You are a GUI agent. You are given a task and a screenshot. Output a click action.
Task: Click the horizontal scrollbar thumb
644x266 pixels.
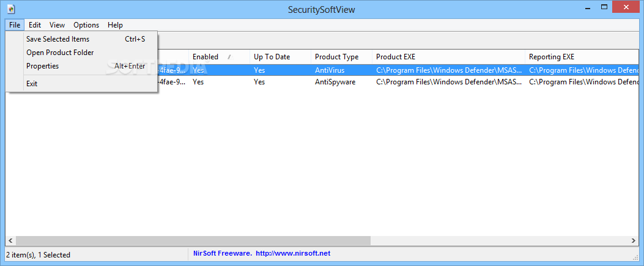(x=193, y=240)
